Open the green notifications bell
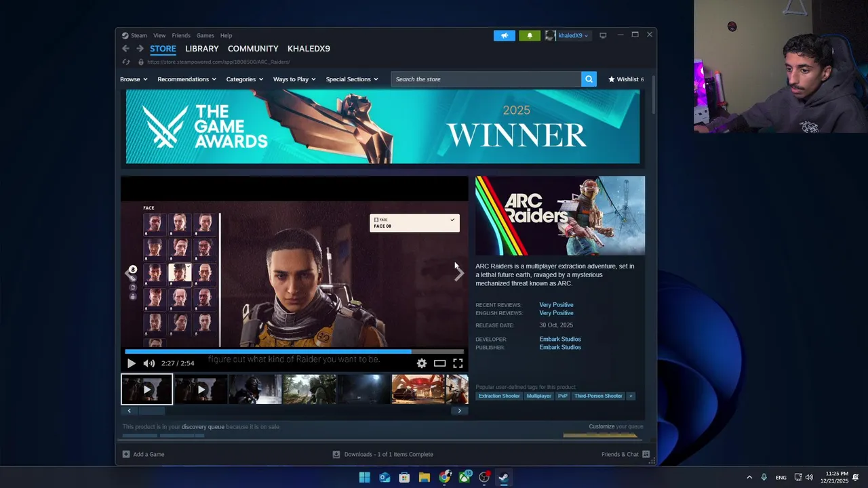 pos(530,35)
